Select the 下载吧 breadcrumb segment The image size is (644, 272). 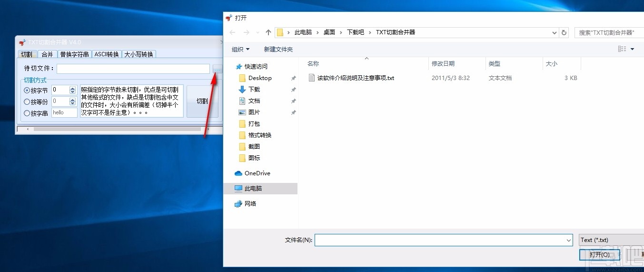(x=355, y=32)
